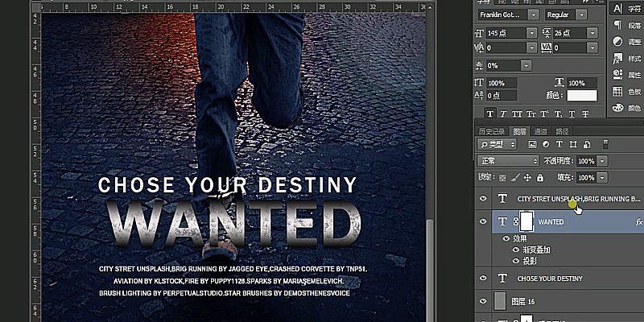Screen dimensions: 644x322
Task: Hide the CITY STRET UNSPLASH text layer
Action: 483,199
